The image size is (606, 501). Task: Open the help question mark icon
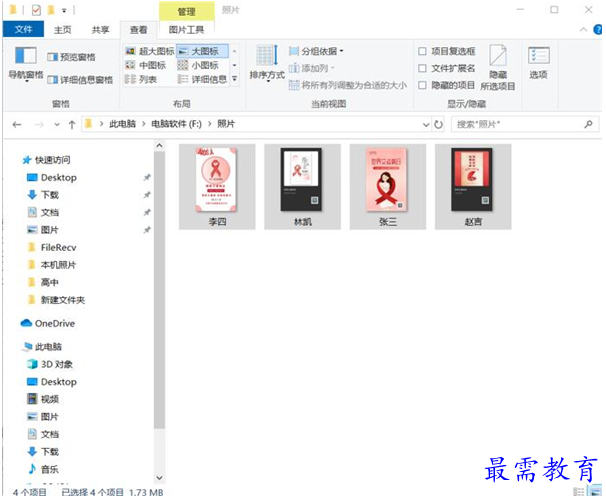[598, 29]
